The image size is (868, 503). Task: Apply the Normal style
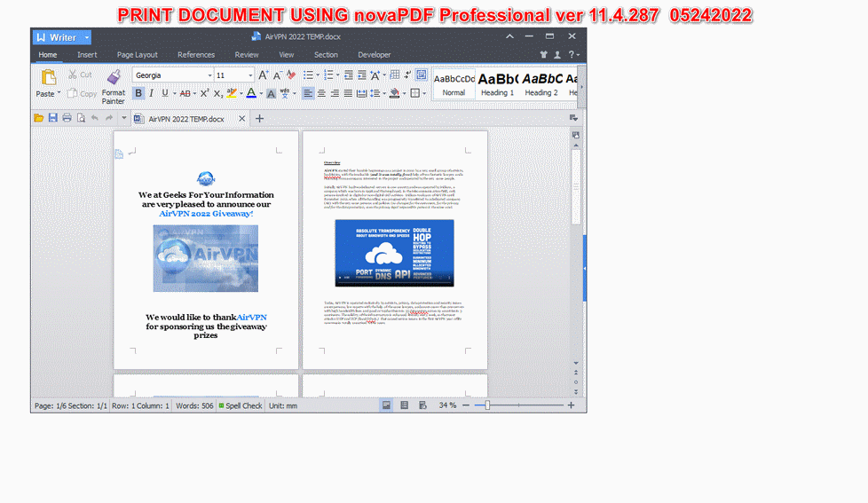[454, 84]
